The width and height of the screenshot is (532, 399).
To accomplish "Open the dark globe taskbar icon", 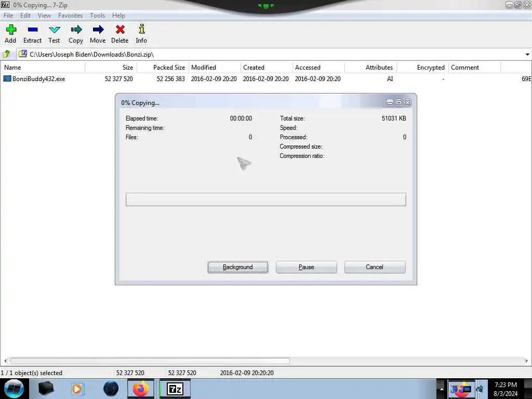I will coord(111,389).
